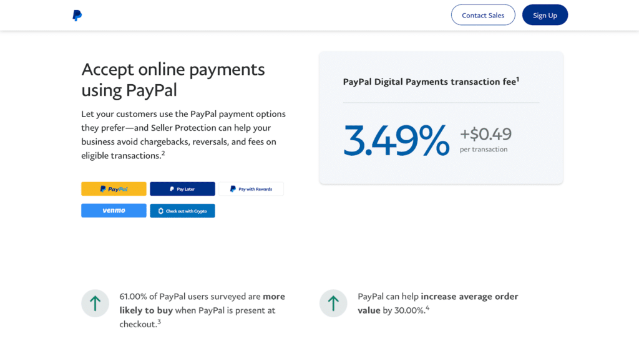
Task: Open footnote 2 after 'eligible transactions'
Action: 163,153
